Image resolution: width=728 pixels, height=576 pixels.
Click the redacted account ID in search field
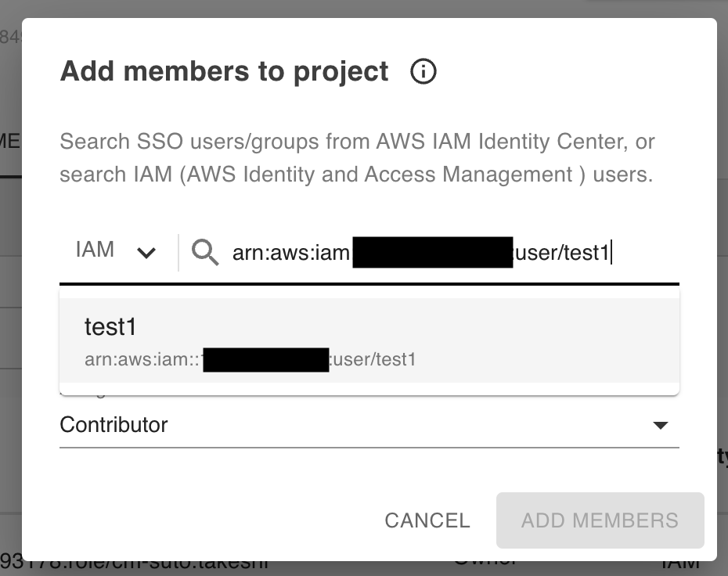click(x=432, y=252)
